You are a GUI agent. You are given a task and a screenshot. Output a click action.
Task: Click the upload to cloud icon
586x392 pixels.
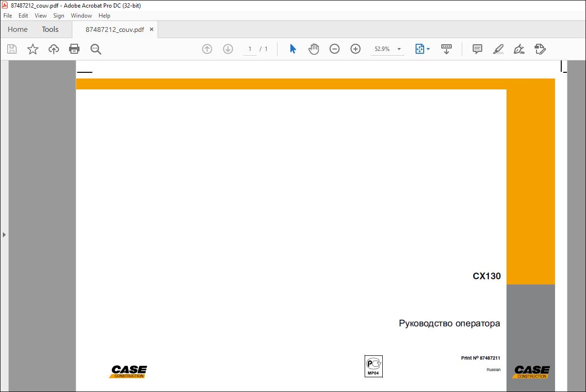[54, 49]
